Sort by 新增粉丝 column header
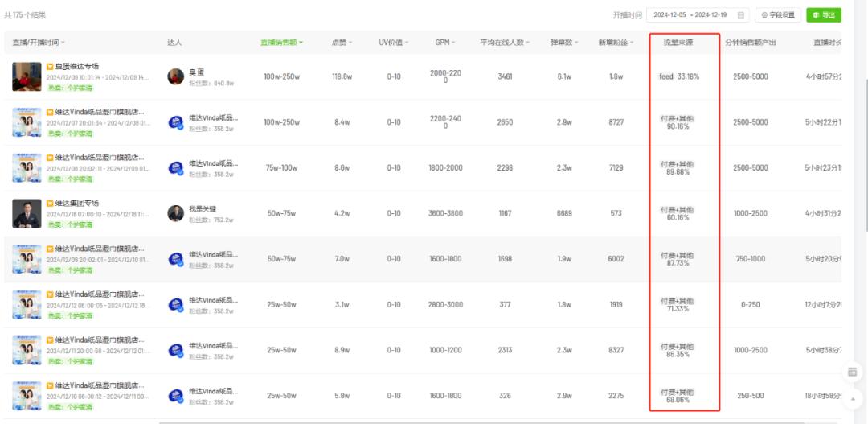 [616, 43]
